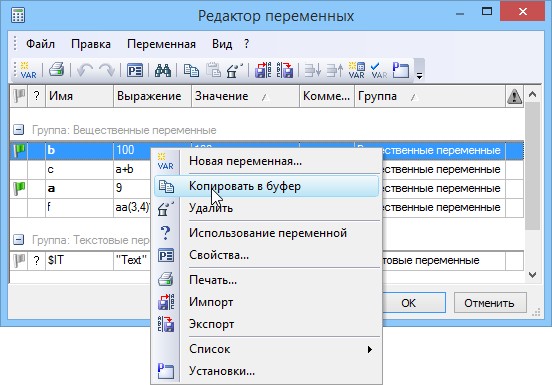Click the scrollbar up arrow
Screen dimensions: 552x385
coord(532,94)
